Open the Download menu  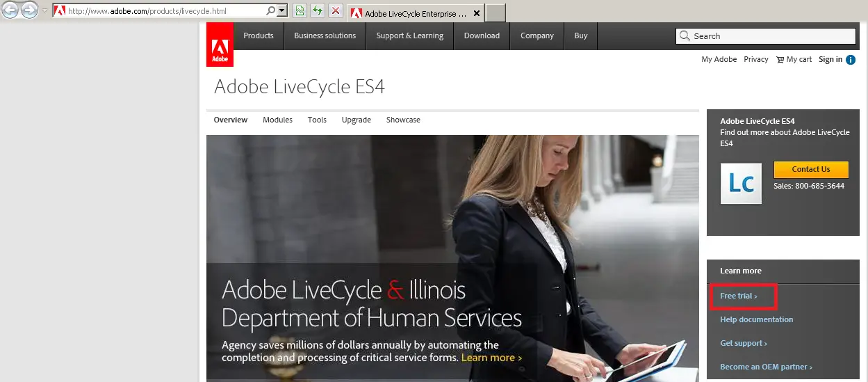[x=482, y=36]
